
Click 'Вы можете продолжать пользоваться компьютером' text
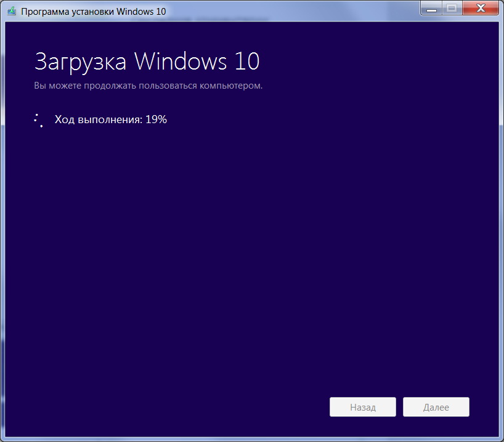pos(148,86)
